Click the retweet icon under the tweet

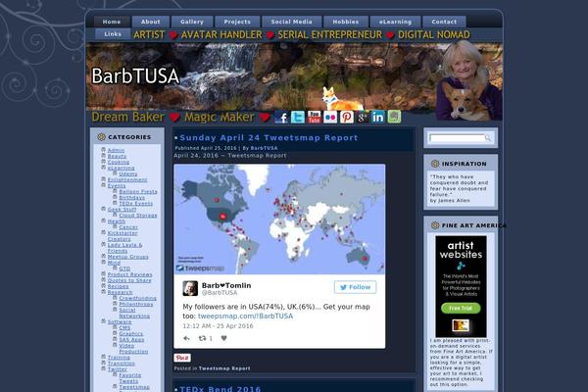pos(203,338)
